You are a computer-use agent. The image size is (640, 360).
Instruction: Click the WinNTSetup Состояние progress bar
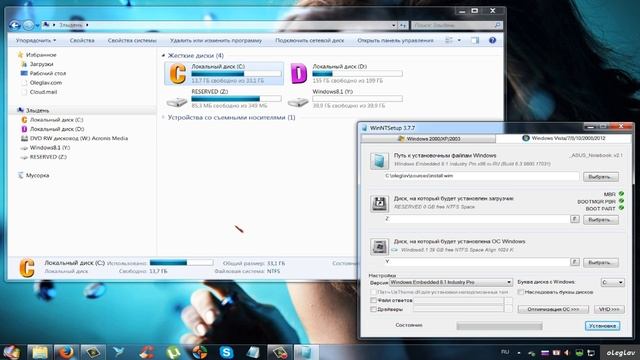(499, 326)
